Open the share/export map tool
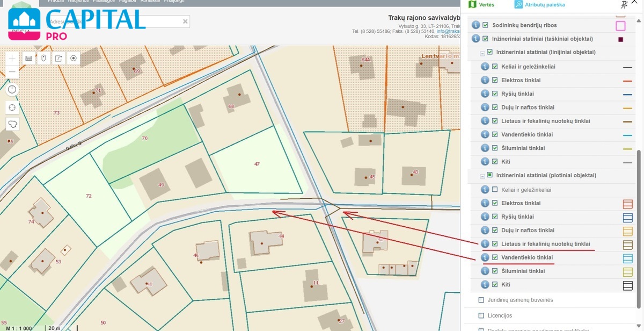The height and width of the screenshot is (331, 644). pyautogui.click(x=58, y=58)
